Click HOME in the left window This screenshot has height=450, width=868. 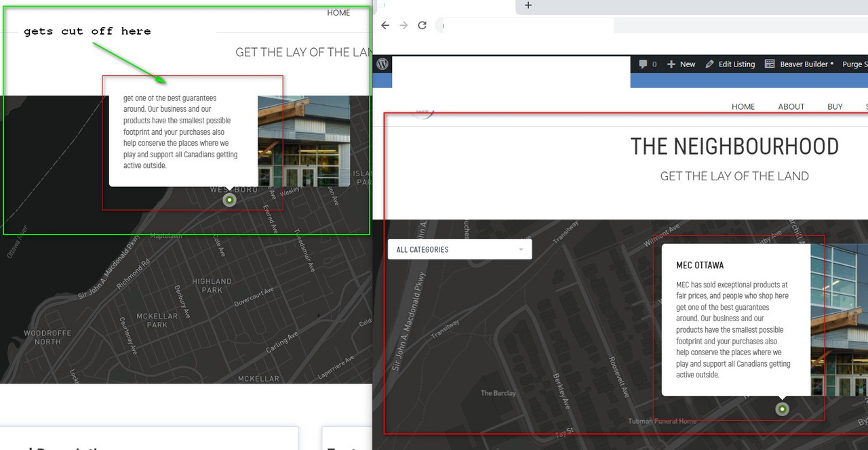[x=338, y=13]
